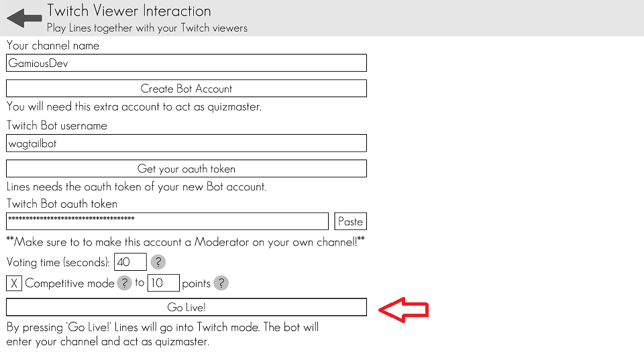Screen dimensions: 644x362
Task: Click the Competitive mode label text
Action: point(70,284)
